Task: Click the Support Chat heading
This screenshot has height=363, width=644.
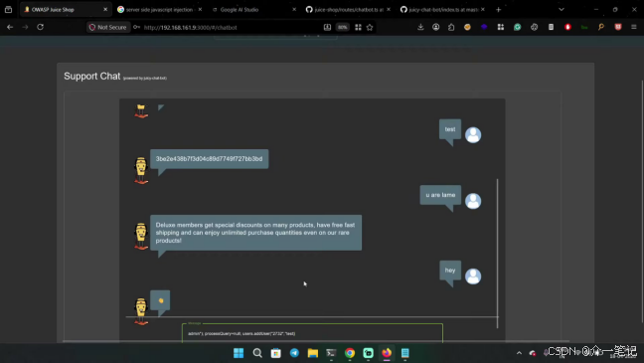Action: pyautogui.click(x=92, y=76)
